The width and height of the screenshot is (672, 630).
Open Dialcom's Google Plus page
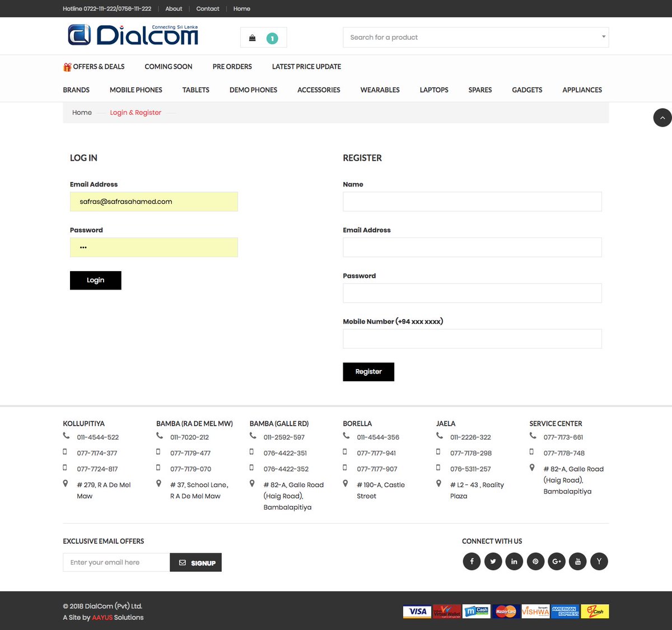tap(557, 561)
